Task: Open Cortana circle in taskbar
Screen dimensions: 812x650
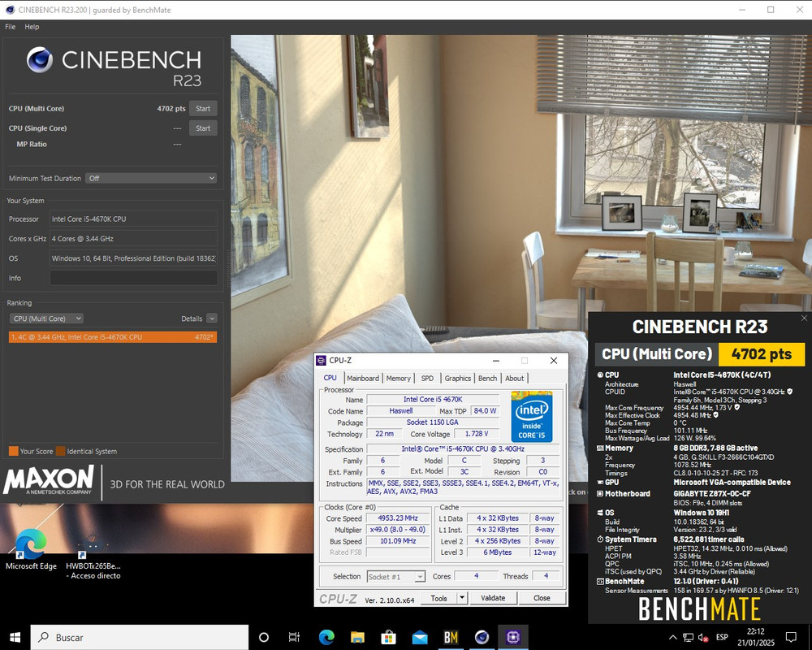Action: [264, 637]
